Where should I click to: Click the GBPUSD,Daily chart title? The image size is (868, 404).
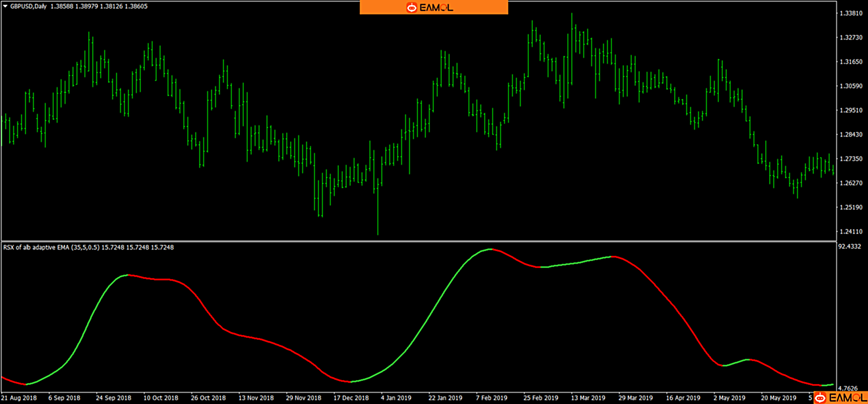pyautogui.click(x=28, y=6)
